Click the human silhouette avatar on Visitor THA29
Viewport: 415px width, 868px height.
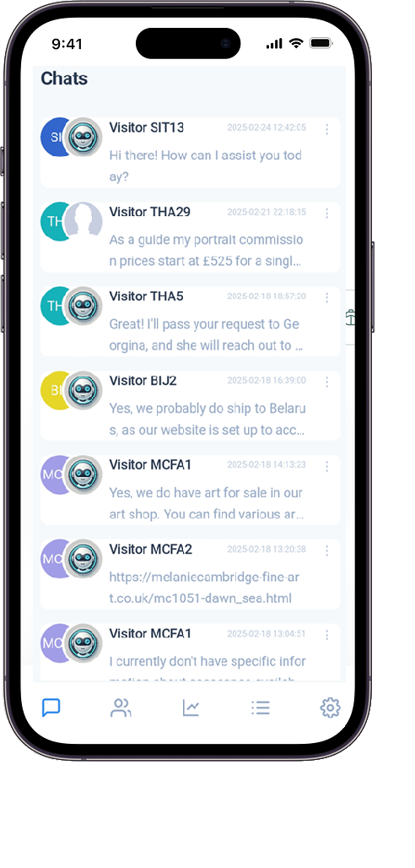pos(83,221)
